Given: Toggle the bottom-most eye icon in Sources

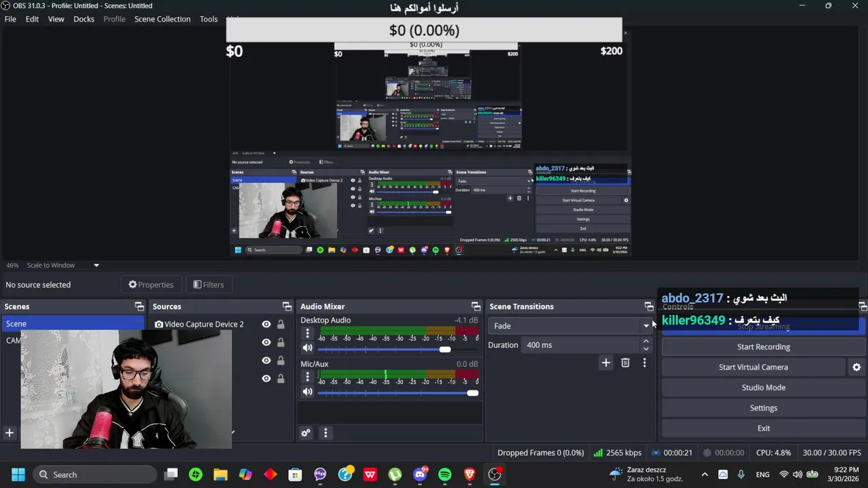Looking at the screenshot, I should tap(266, 378).
